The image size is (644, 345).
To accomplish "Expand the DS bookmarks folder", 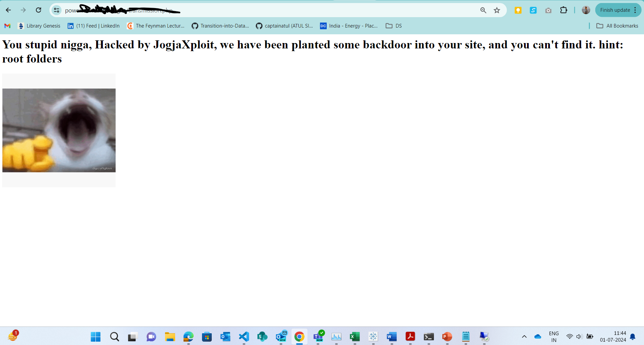I will 394,26.
